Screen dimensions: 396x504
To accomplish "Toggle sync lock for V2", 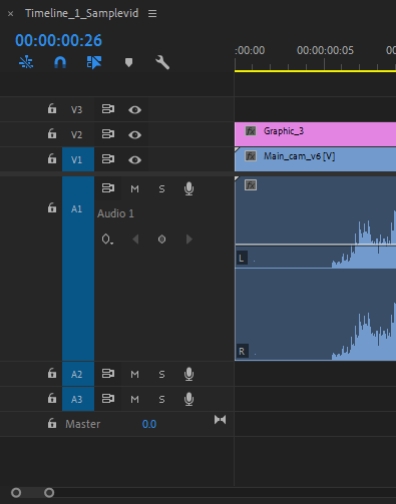I will coord(108,134).
